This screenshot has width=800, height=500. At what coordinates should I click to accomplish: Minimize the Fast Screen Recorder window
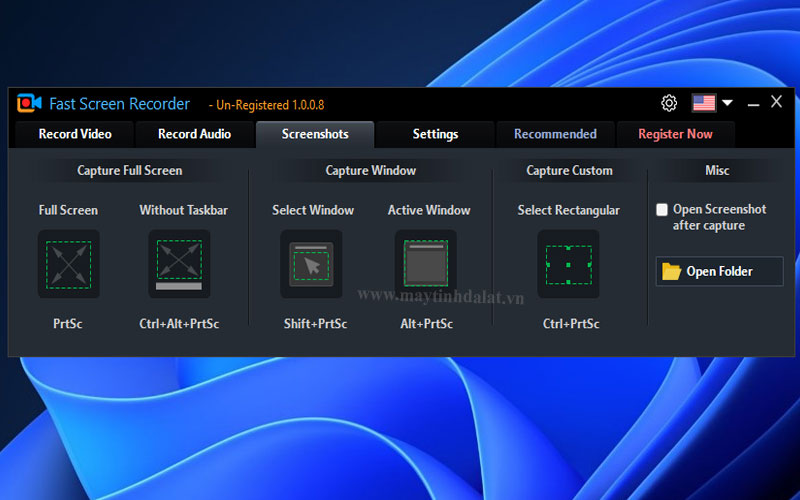pyautogui.click(x=753, y=103)
